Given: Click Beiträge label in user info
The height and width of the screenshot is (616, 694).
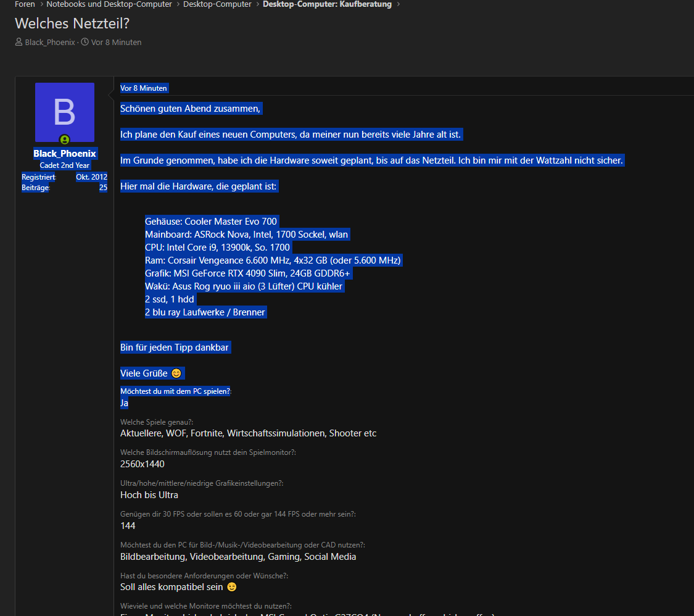Looking at the screenshot, I should pos(35,187).
